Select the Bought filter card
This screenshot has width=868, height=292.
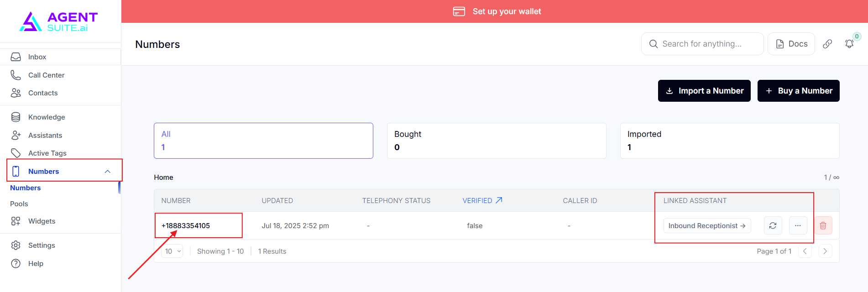point(496,141)
